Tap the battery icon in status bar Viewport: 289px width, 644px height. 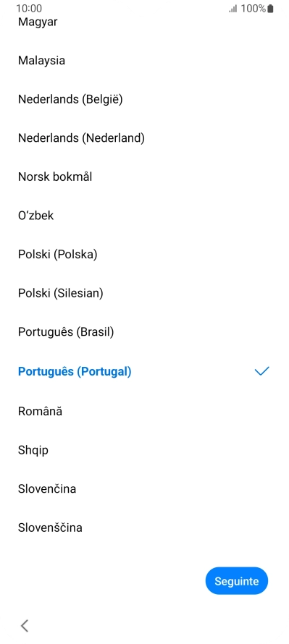[x=270, y=9]
